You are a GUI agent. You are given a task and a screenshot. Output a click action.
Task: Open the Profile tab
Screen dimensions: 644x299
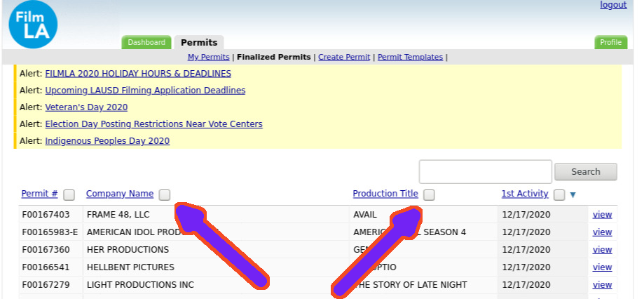click(x=611, y=42)
